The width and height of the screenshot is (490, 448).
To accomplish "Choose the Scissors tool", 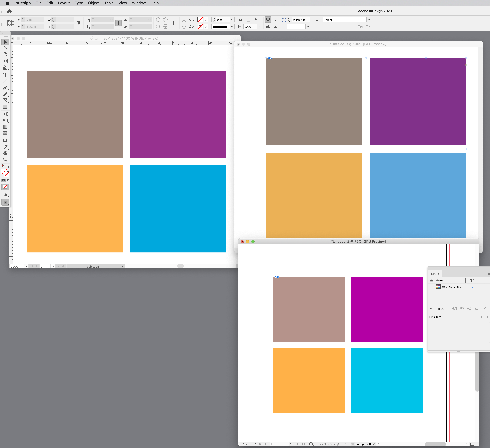I will pos(5,114).
